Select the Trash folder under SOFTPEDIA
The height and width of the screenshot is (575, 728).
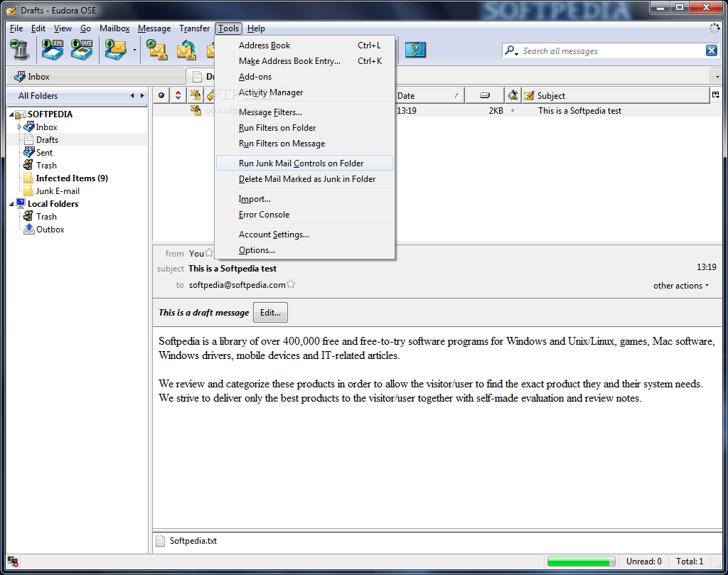pos(46,165)
